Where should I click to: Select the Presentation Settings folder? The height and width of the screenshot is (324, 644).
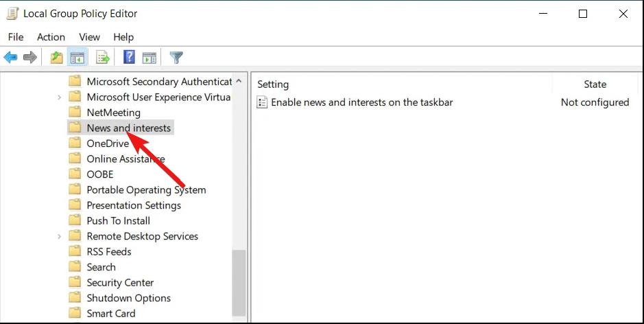click(134, 205)
